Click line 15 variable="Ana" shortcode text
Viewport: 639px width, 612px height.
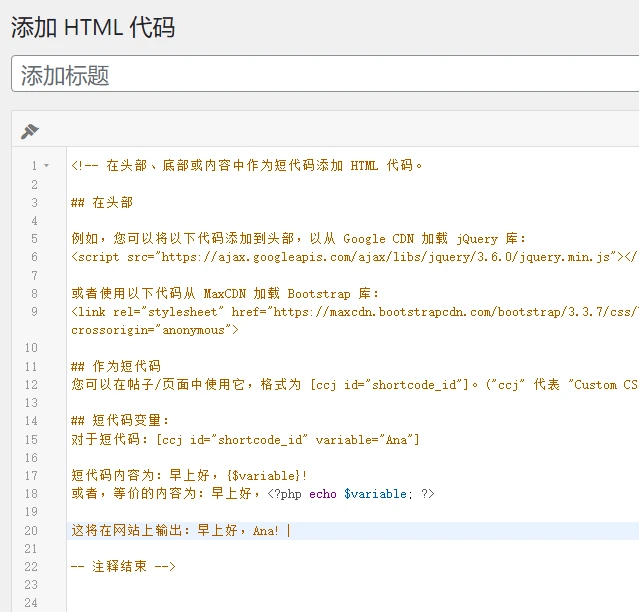(245, 440)
